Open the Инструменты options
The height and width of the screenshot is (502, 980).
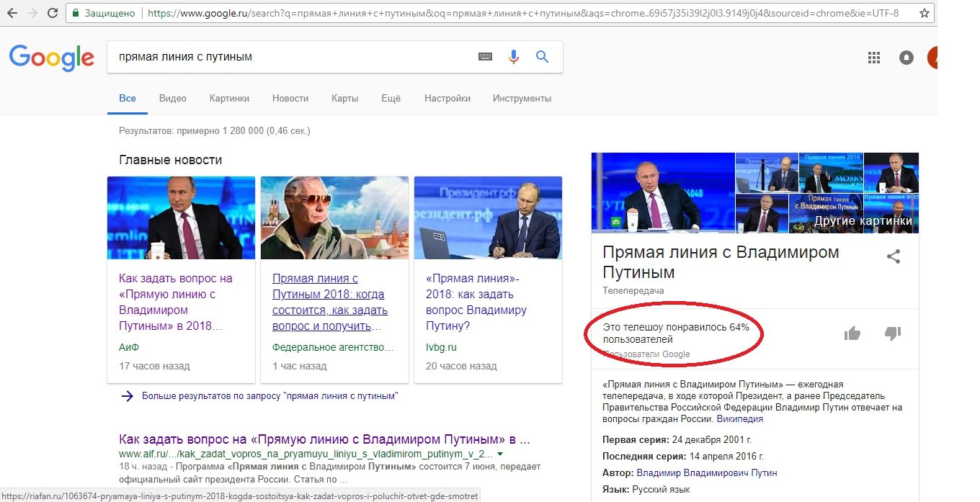point(522,99)
